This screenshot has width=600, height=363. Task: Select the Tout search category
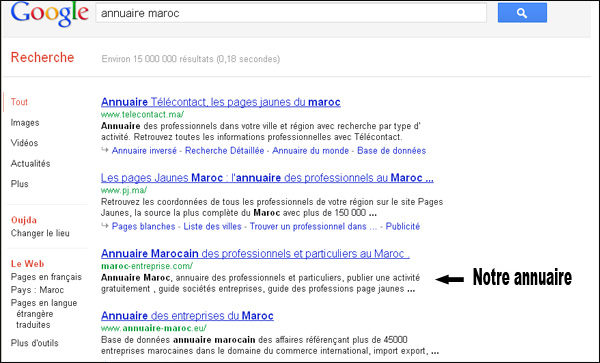click(19, 102)
